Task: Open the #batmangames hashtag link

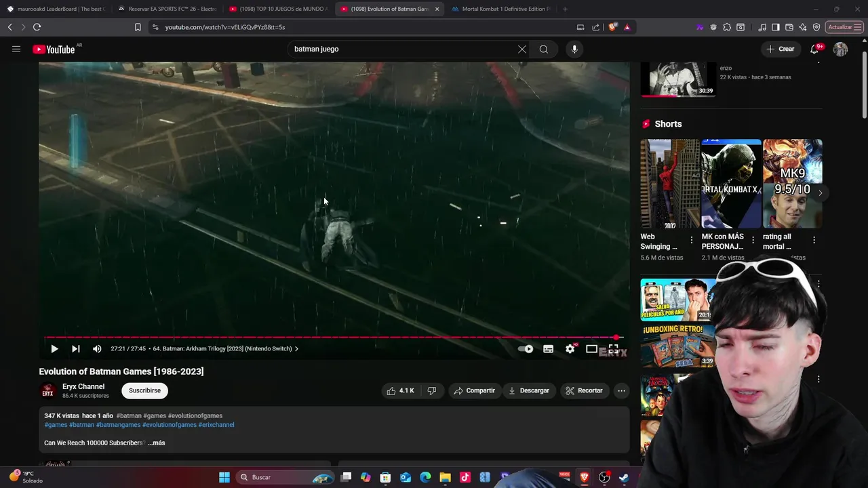Action: (x=118, y=425)
